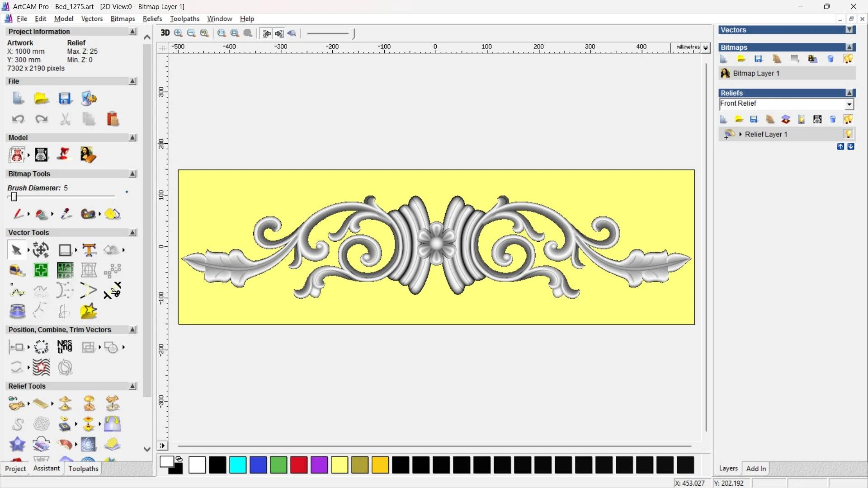Click the Paint Brush bitmap tool
The image size is (868, 488).
18,214
